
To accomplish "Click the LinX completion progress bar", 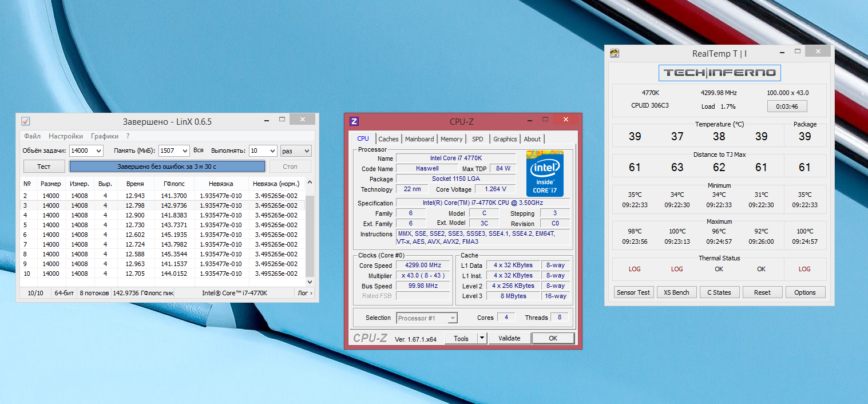I will pos(167,167).
